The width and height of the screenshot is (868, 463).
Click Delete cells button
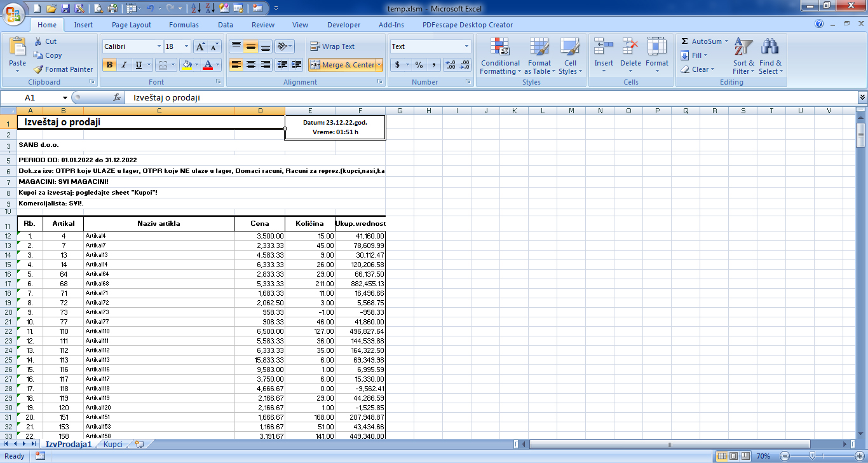pos(630,56)
